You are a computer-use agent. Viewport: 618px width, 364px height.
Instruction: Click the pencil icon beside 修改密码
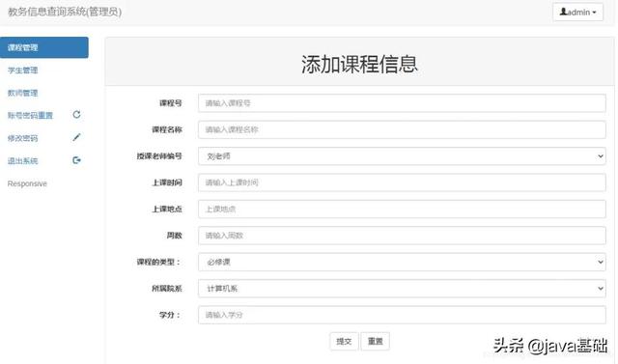(x=77, y=137)
